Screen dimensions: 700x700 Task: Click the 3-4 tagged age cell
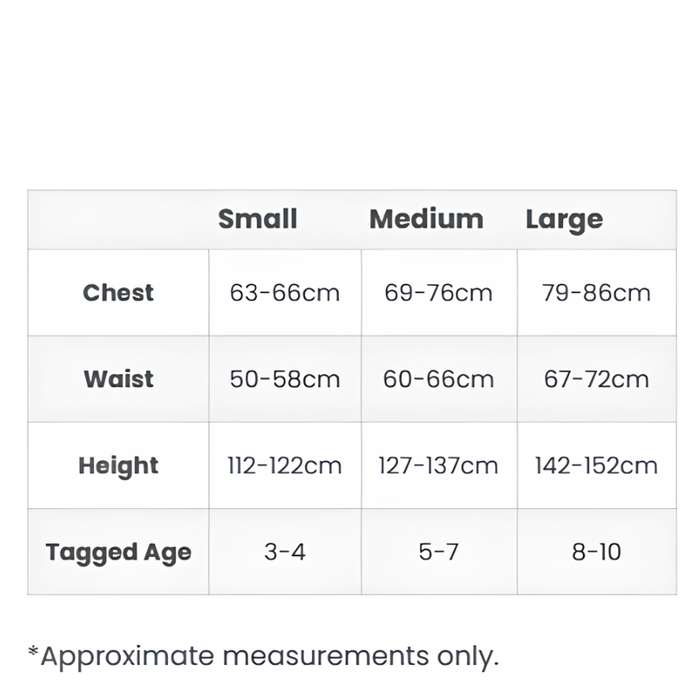coord(285,552)
